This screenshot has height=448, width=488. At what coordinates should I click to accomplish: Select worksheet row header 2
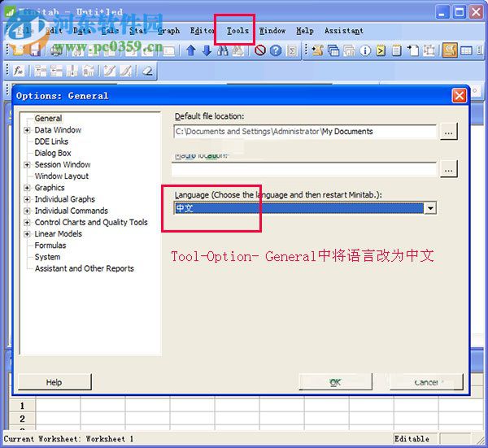[x=22, y=419]
